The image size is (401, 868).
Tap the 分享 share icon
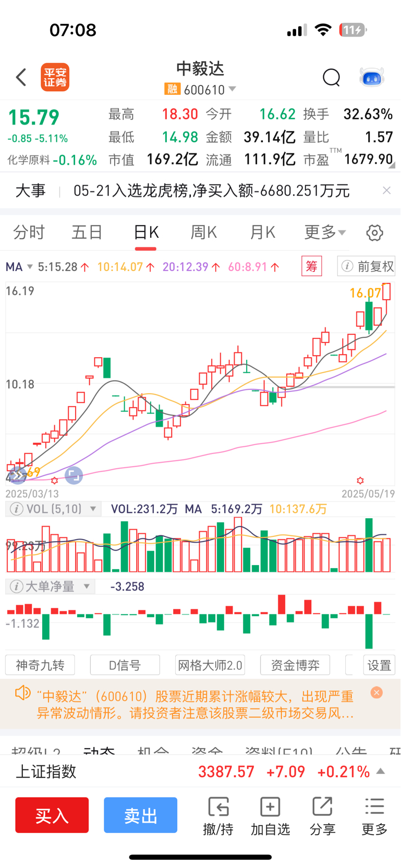322,816
